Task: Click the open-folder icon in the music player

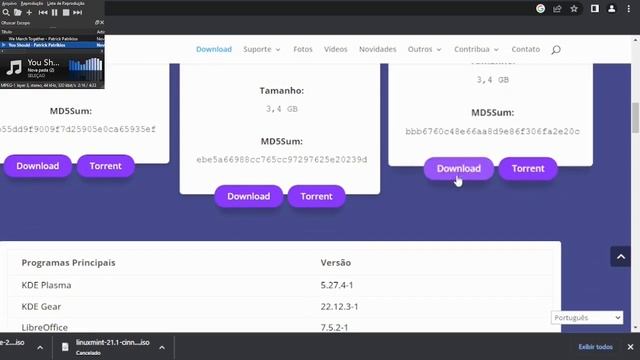Action: click(18, 13)
